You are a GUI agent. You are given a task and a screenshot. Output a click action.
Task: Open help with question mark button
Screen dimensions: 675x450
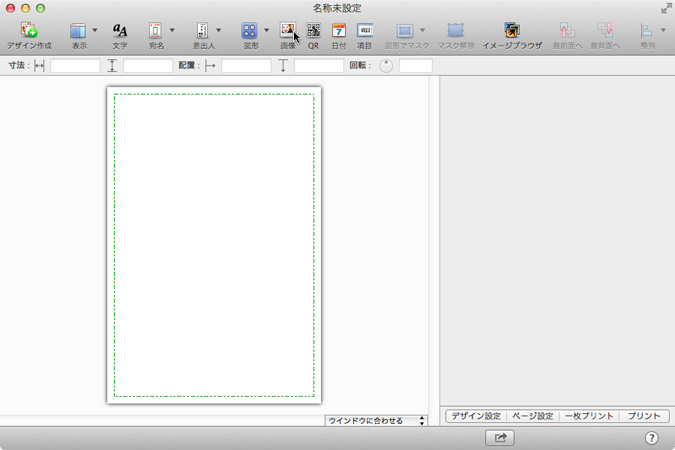tap(651, 437)
